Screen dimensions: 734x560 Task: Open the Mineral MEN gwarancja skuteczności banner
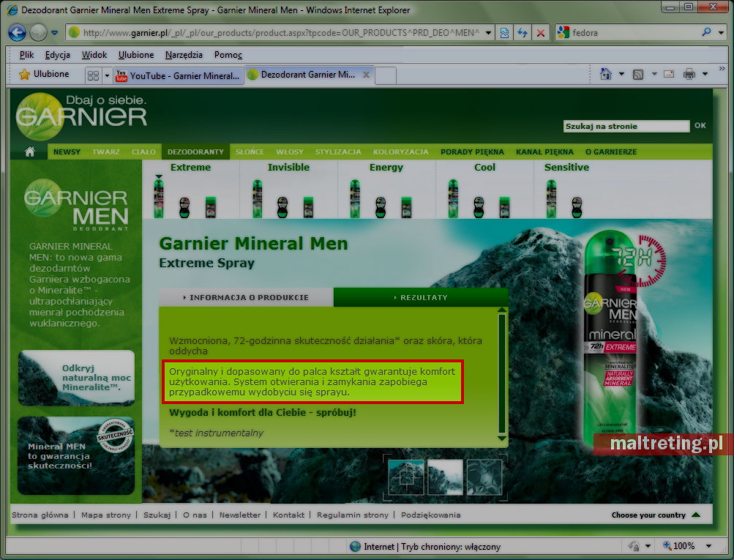click(76, 455)
